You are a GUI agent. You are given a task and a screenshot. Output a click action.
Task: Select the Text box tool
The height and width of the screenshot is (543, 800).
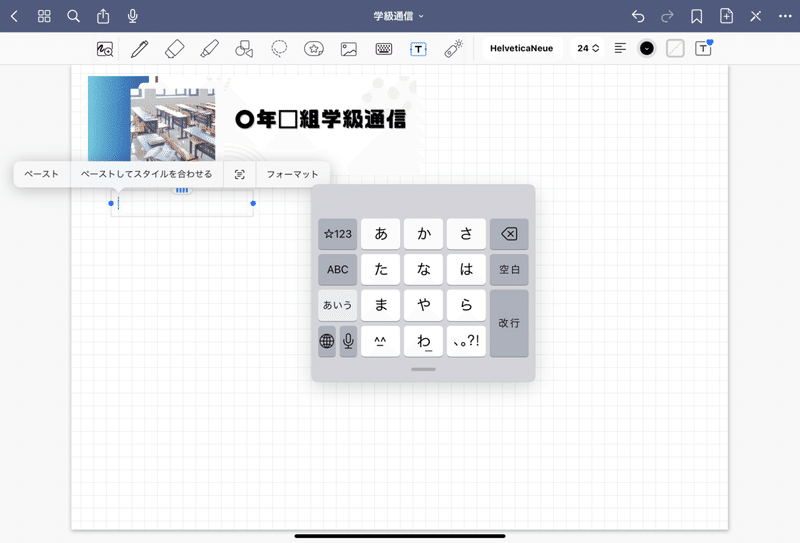coord(418,49)
